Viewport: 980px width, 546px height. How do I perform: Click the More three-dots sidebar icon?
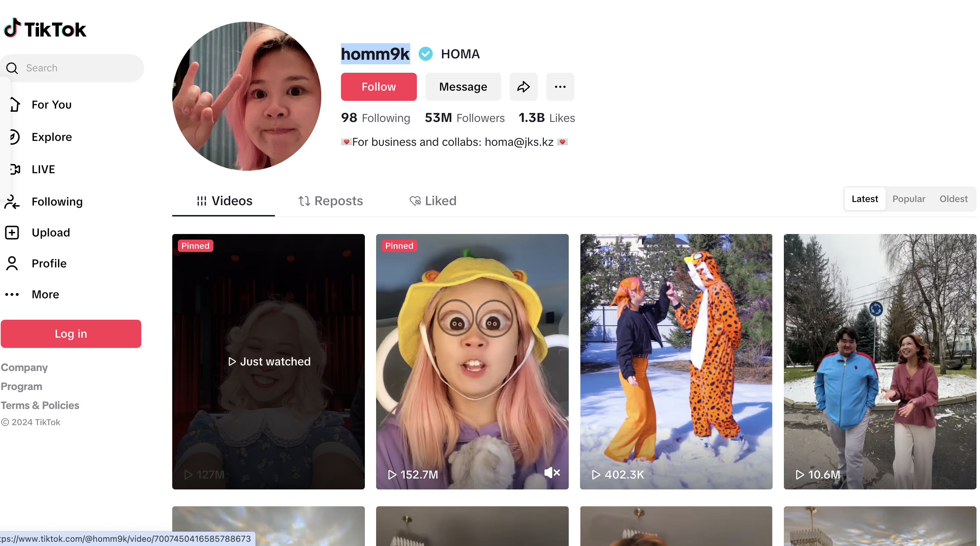click(12, 294)
